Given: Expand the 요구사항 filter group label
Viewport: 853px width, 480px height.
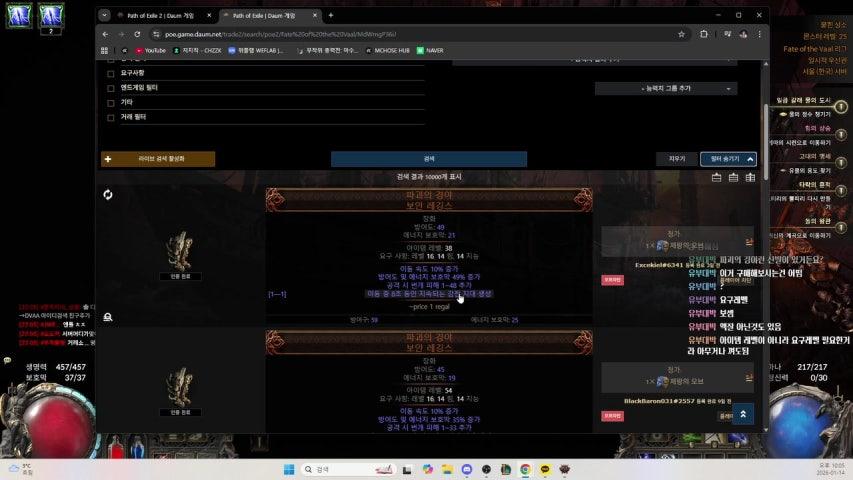Looking at the screenshot, I should (x=133, y=73).
